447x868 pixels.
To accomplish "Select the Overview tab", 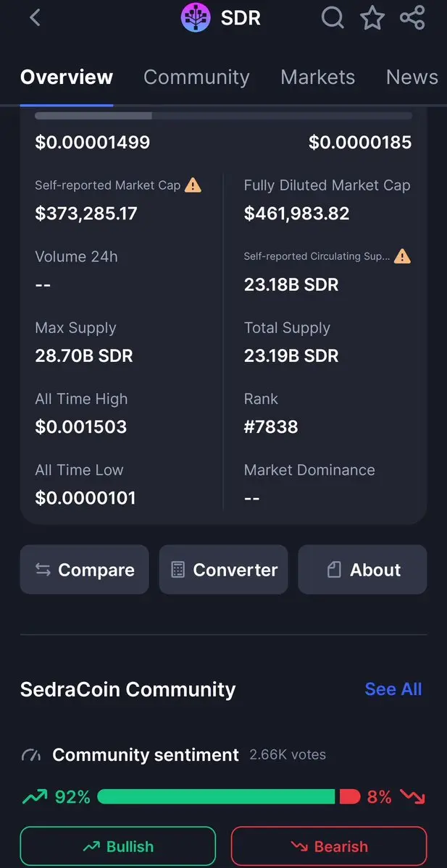I will 67,77.
